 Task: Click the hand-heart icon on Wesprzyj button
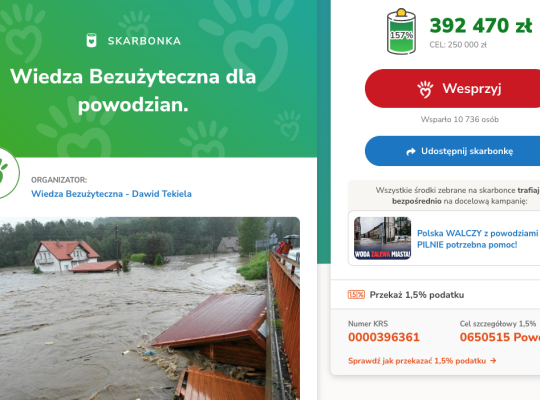click(425, 89)
